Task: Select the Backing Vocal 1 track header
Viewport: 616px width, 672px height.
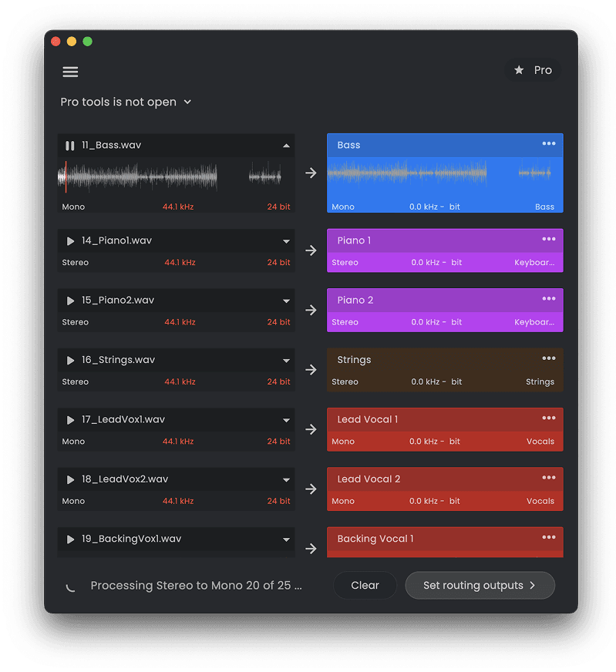Action: [445, 538]
